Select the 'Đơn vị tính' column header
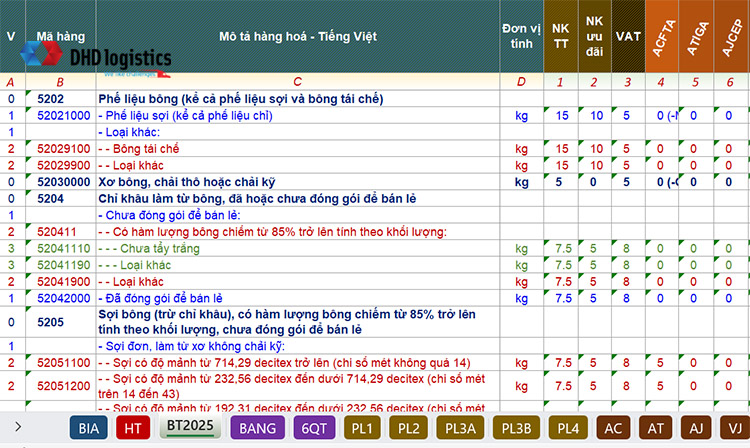 [520, 37]
